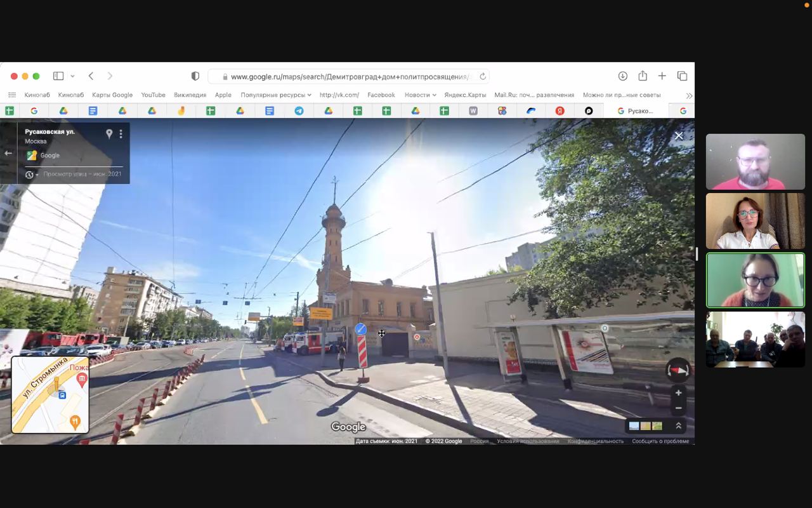Open a new tab with plus icon
Viewport: 812px width, 508px height.
click(x=662, y=76)
